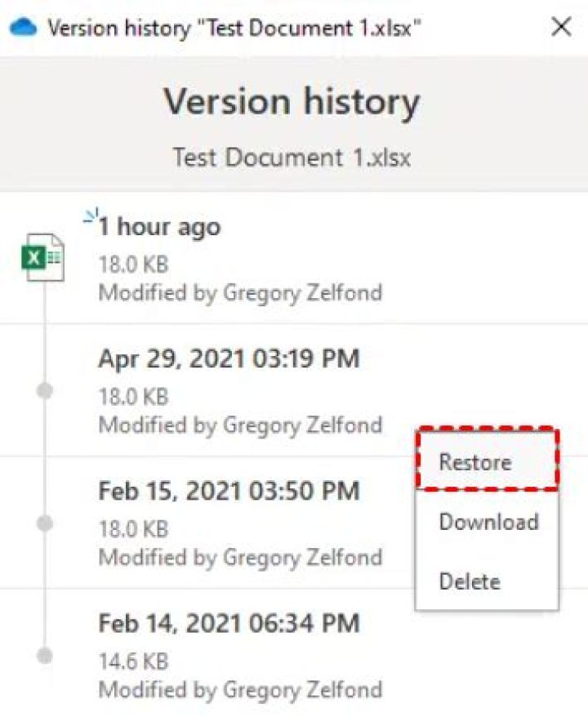Viewport: 588px width, 717px height.
Task: Click the window title 'Version history "Test Document 1.xlsx"'
Action: (234, 29)
